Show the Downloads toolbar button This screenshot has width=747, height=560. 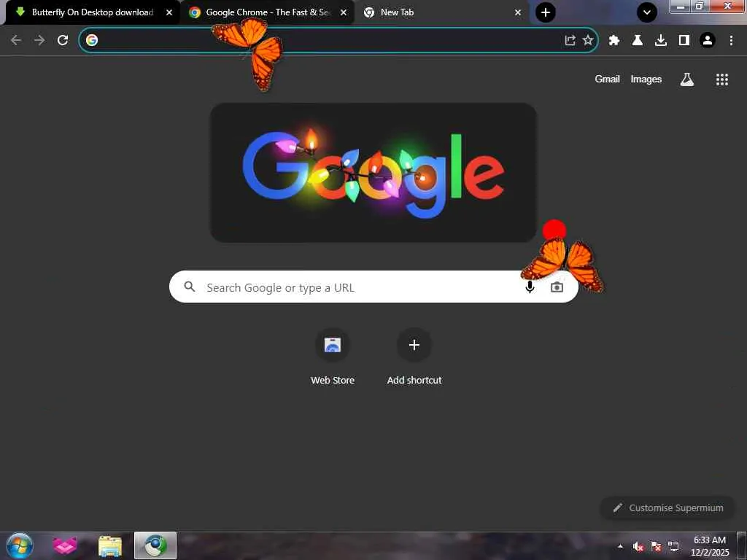661,40
